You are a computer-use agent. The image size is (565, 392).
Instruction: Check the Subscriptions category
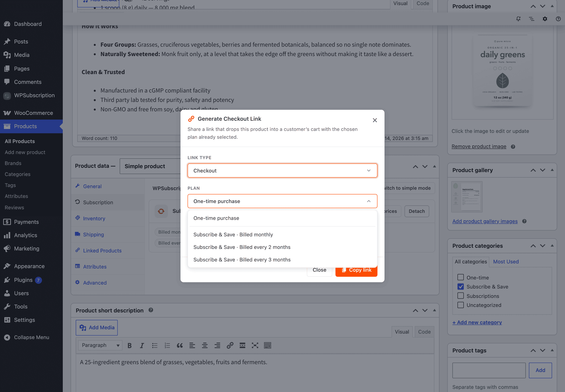[460, 296]
